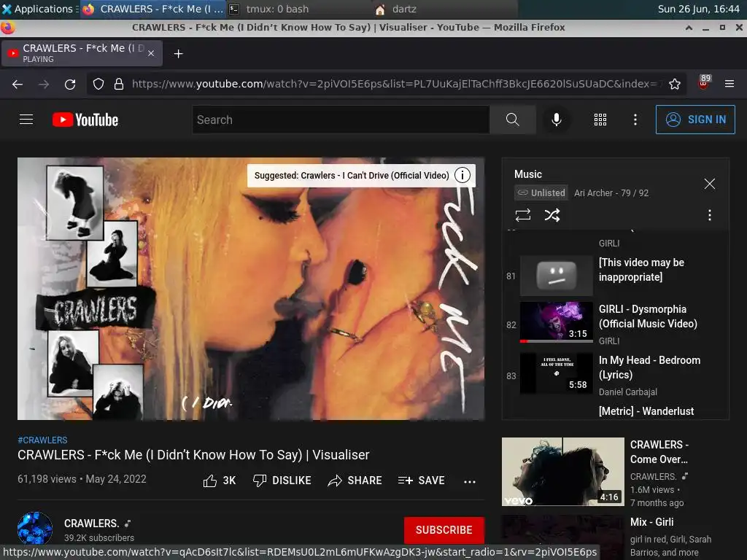The width and height of the screenshot is (747, 560).
Task: Open uBlock extension icon with badge 89
Action: [704, 82]
